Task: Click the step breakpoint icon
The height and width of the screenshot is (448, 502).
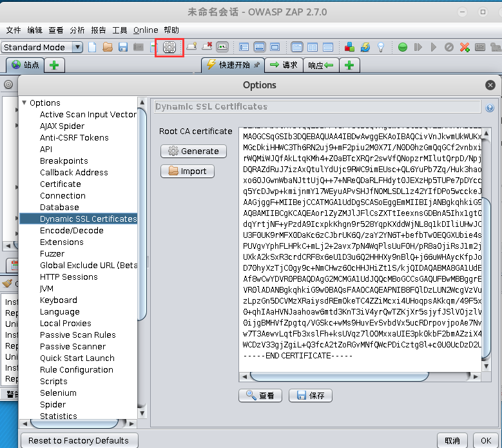Action: point(418,48)
